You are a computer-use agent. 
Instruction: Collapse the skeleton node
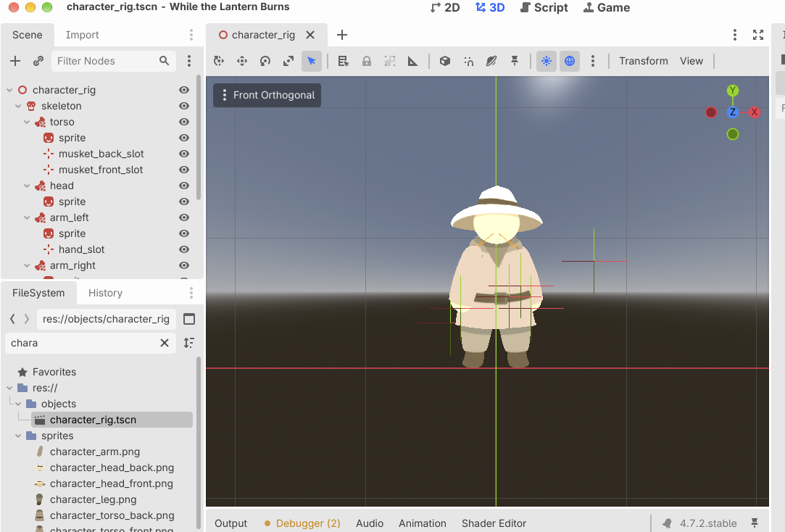(18, 106)
